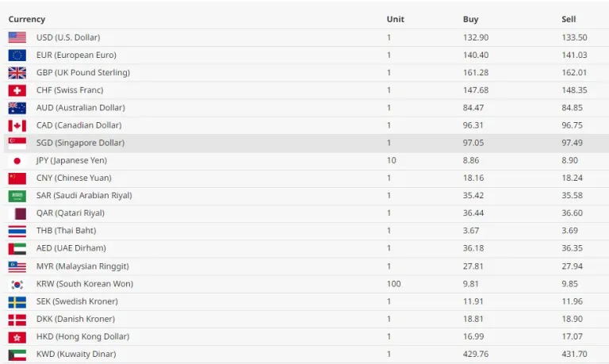Click the Swiss flag icon

17,90
